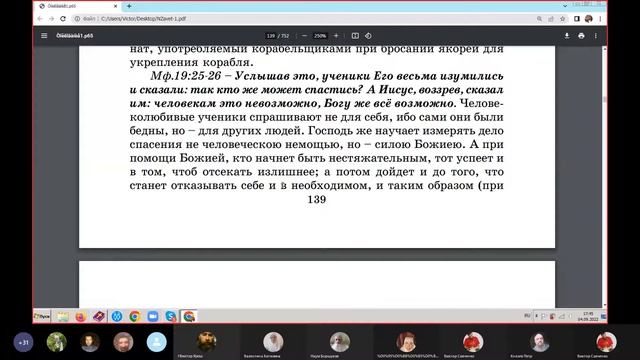Show the +31 additional participants
This screenshot has width=640, height=360.
(23, 342)
